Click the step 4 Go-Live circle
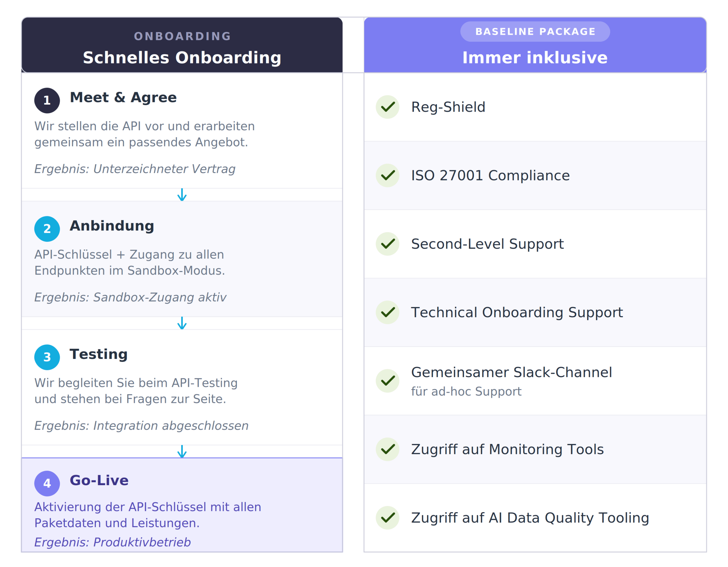This screenshot has height=567, width=728. point(47,483)
